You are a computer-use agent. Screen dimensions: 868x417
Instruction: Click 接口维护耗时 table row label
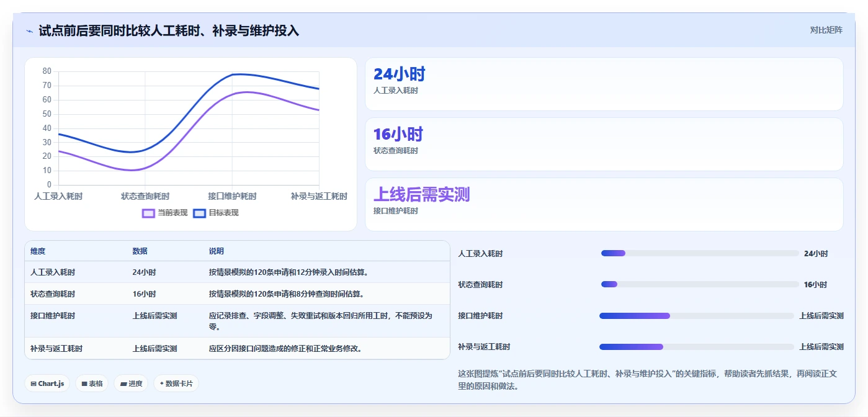coord(53,316)
